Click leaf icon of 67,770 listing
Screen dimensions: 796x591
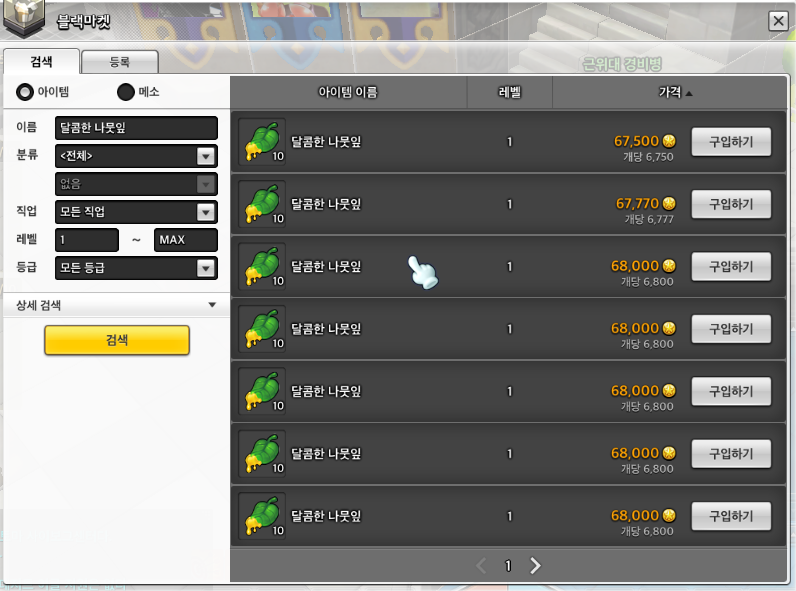click(262, 204)
